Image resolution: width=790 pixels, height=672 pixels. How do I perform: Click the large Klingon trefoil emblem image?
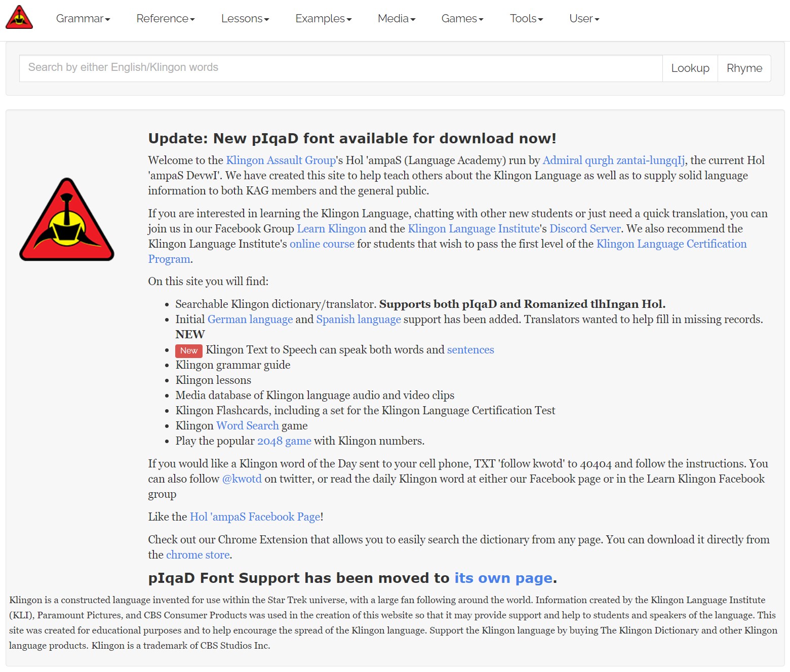(x=67, y=219)
